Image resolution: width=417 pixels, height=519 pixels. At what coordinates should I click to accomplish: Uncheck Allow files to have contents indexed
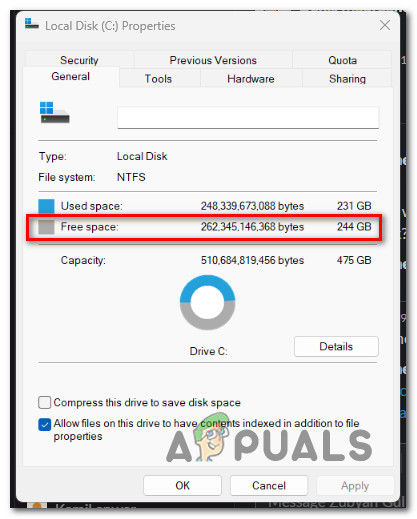44,424
